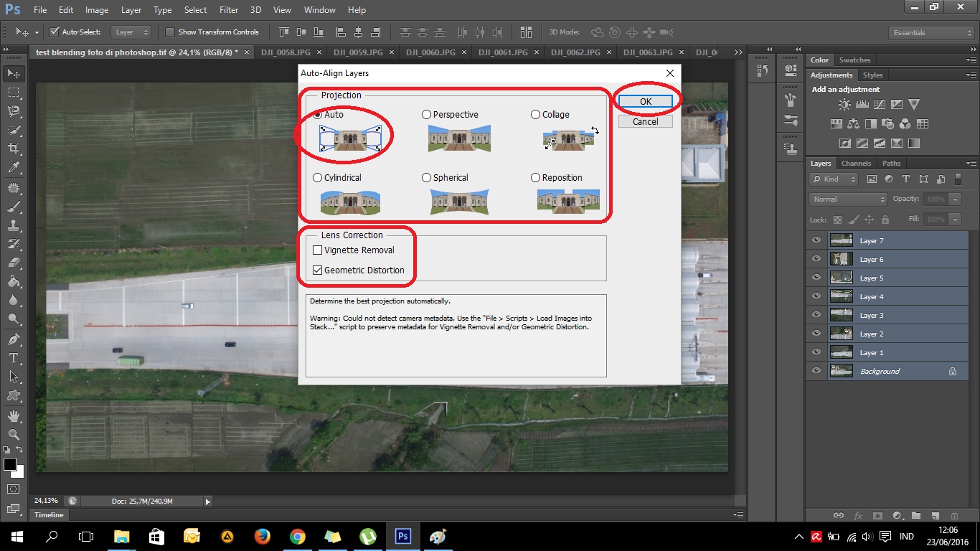Open Google Chrome from the taskbar
This screenshot has height=551, width=980.
click(x=297, y=536)
